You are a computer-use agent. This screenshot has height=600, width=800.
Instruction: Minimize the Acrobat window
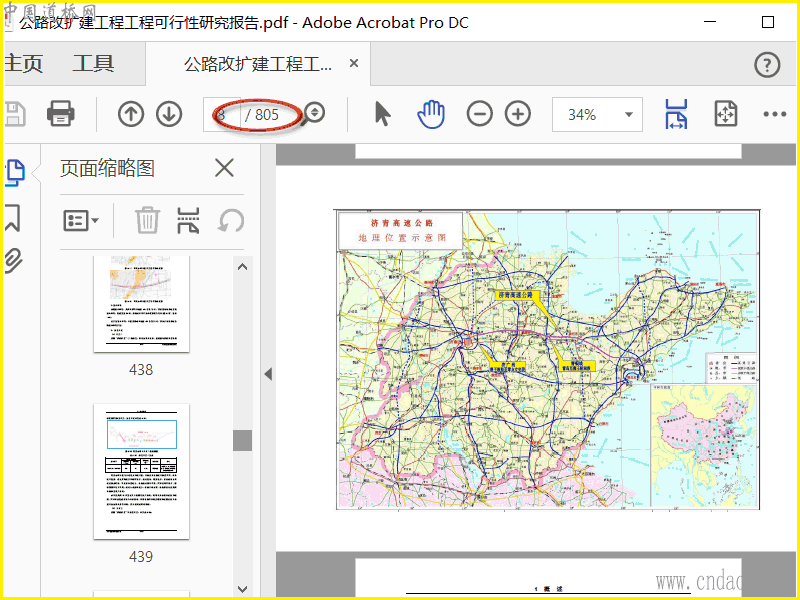pos(710,22)
